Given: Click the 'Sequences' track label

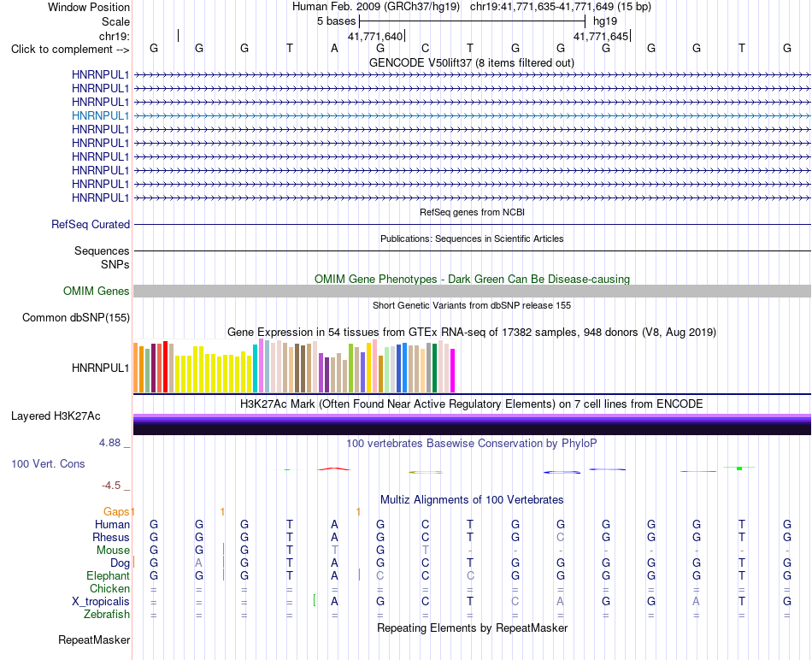Looking at the screenshot, I should (x=102, y=250).
